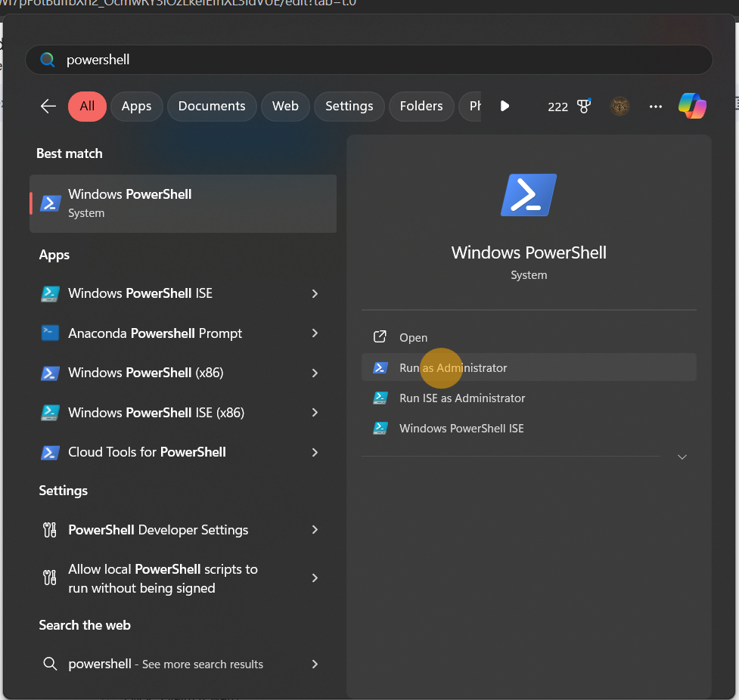Switch to the Apps filter tab
739x700 pixels.
coord(137,107)
